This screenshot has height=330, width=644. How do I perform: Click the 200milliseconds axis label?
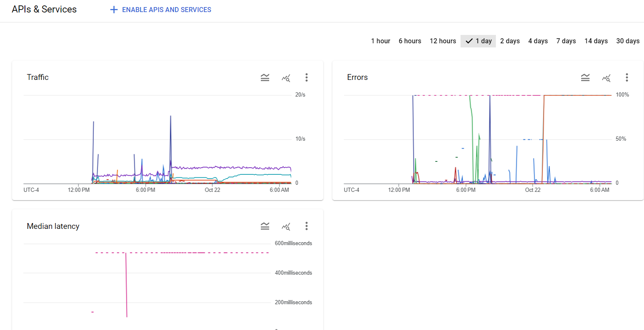293,303
